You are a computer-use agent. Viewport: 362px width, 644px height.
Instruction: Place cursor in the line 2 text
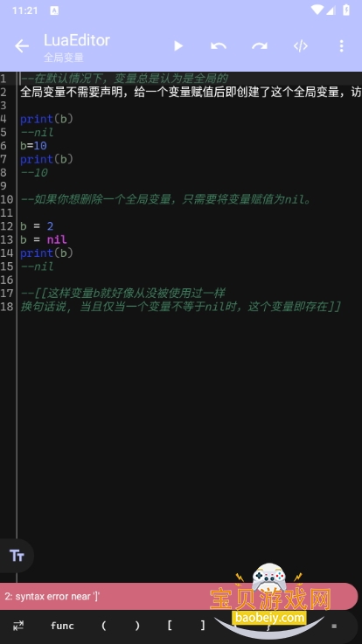pyautogui.click(x=191, y=92)
